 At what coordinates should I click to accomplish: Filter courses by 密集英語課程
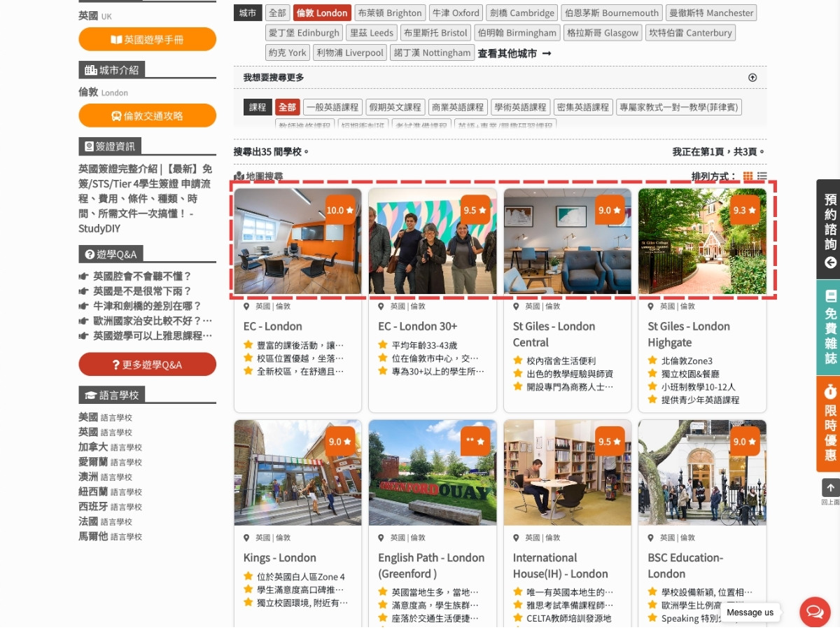tap(583, 107)
